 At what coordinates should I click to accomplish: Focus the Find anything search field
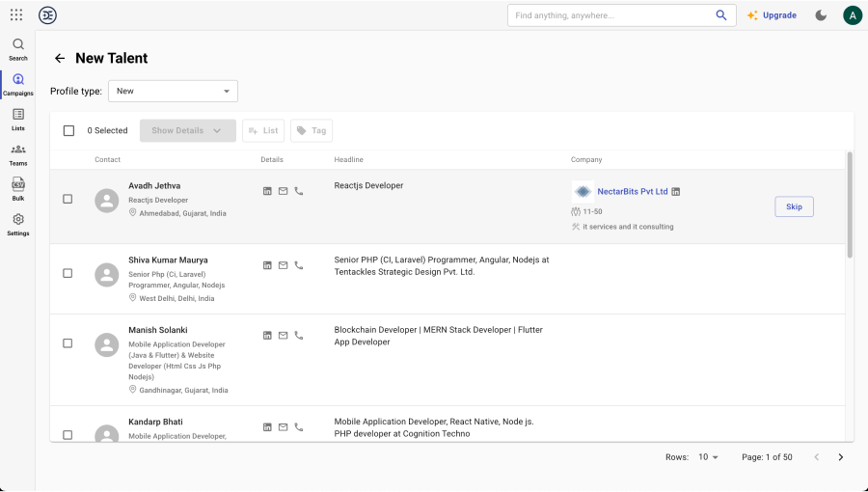(x=613, y=15)
